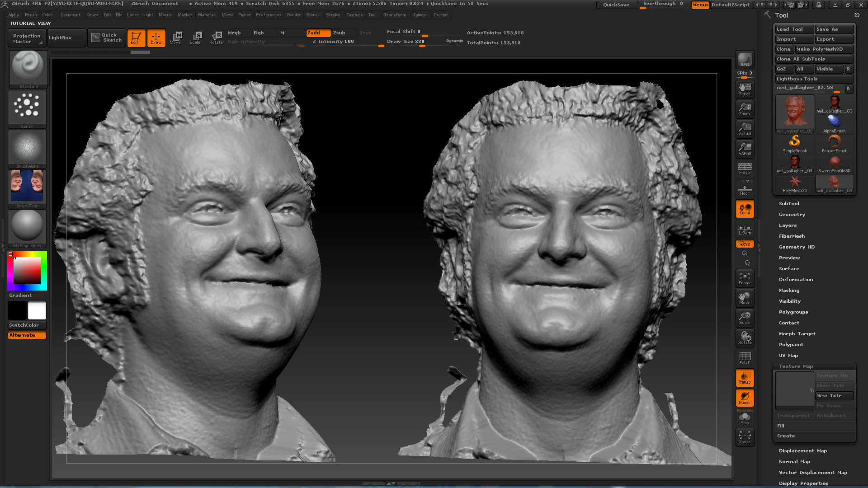
Task: Enable Solo mode
Action: click(744, 418)
